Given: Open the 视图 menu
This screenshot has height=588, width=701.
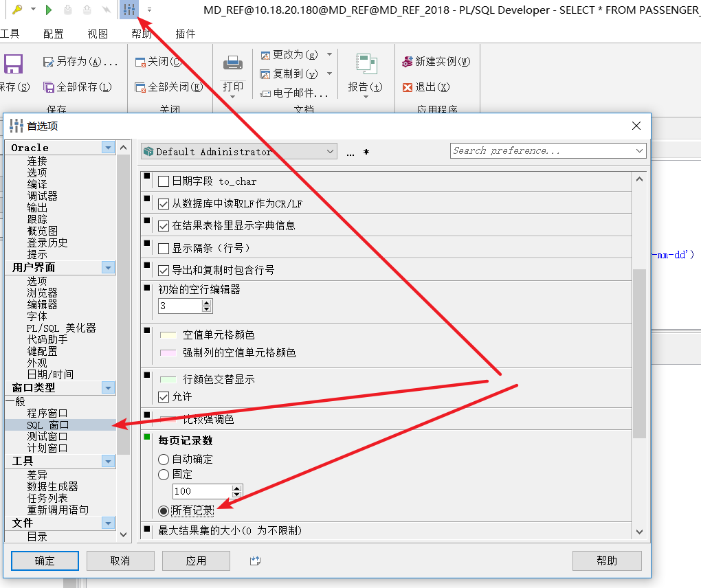Looking at the screenshot, I should point(98,34).
